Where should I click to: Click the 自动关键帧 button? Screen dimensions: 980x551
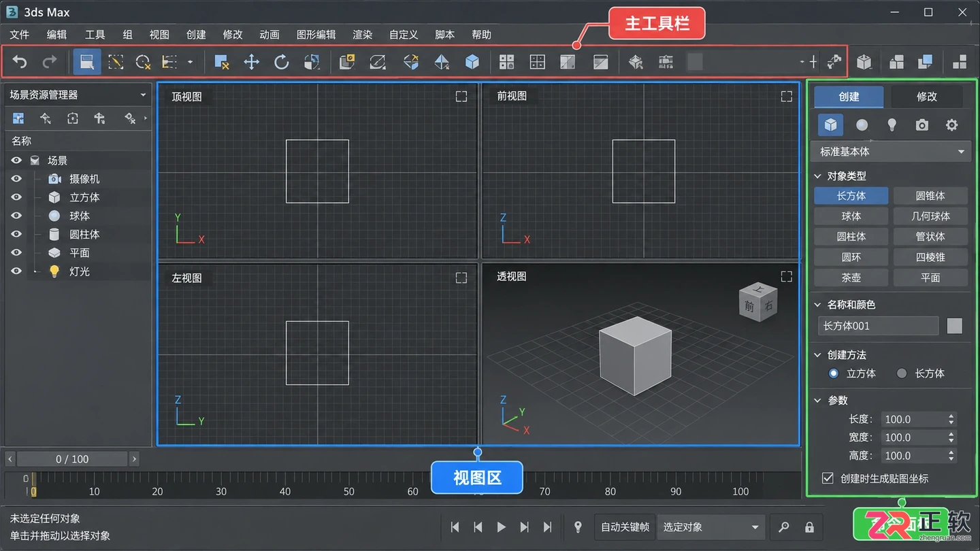click(x=625, y=527)
